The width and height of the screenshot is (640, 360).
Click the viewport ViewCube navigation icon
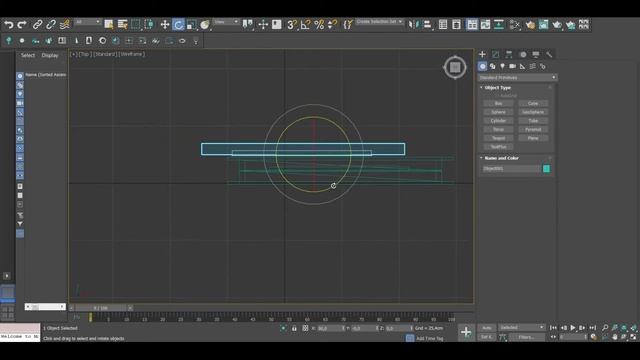(455, 67)
